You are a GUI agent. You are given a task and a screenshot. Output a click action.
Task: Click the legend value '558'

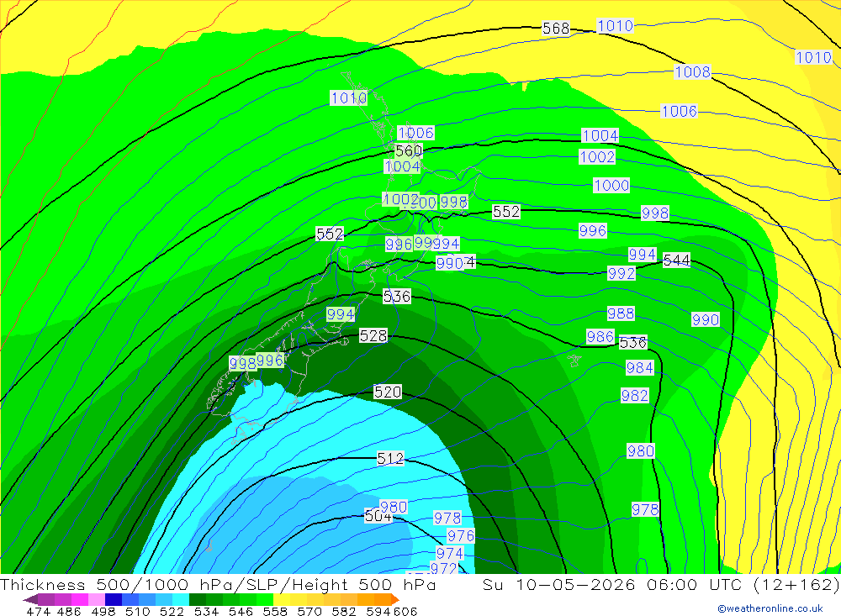coord(275,611)
